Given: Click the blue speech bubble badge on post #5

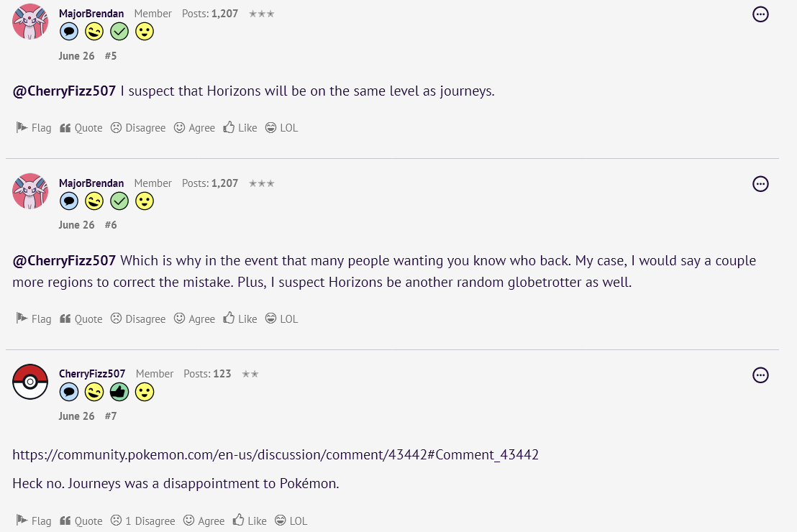Looking at the screenshot, I should point(69,32).
